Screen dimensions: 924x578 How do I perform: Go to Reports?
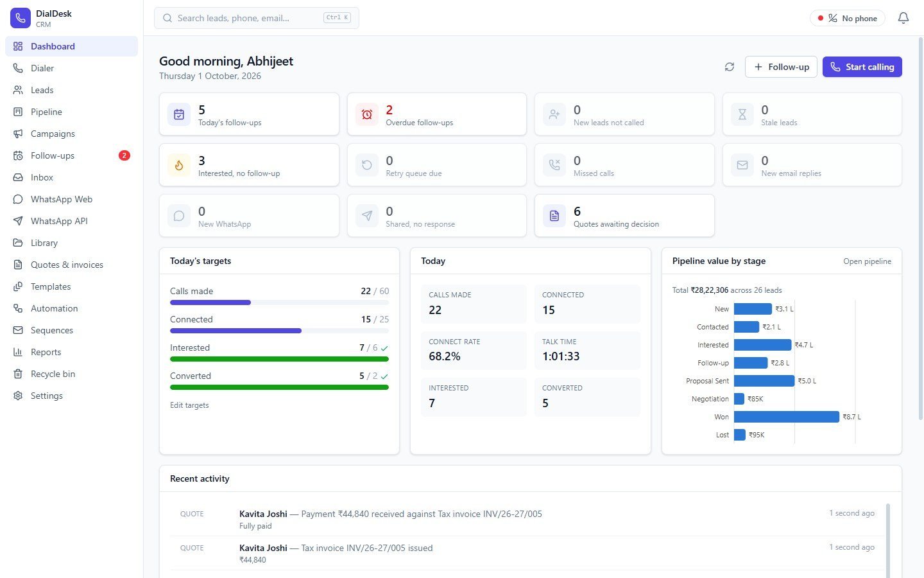[71, 352]
